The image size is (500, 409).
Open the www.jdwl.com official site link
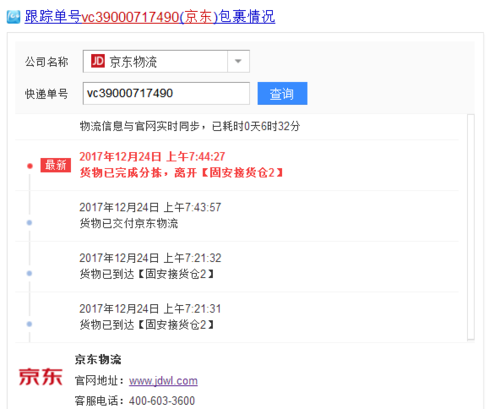click(163, 381)
